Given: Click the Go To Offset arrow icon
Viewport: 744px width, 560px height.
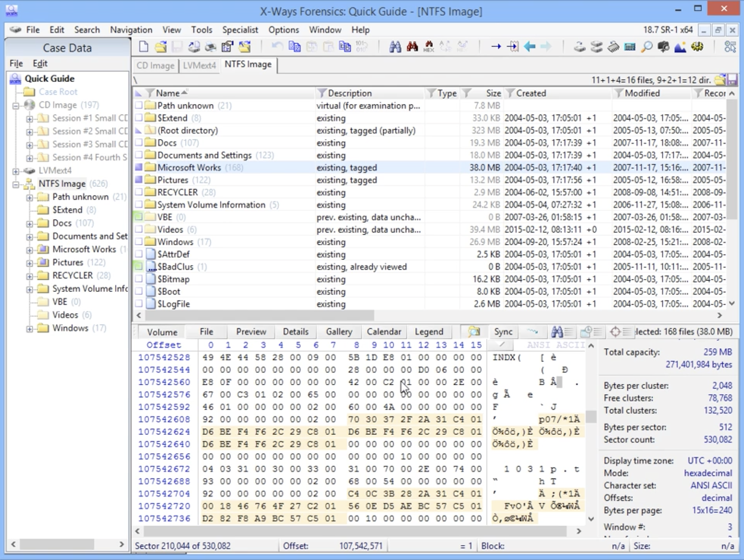Looking at the screenshot, I should point(496,47).
